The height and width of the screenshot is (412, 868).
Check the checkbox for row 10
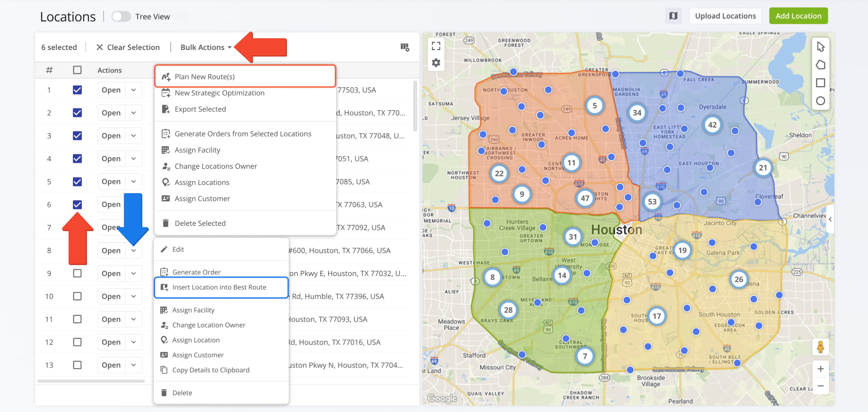tap(77, 296)
